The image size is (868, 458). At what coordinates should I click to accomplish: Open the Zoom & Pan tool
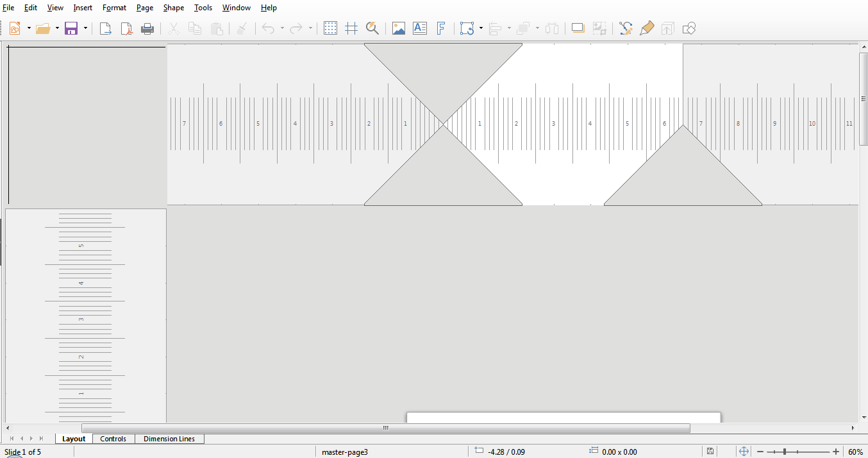pyautogui.click(x=372, y=28)
